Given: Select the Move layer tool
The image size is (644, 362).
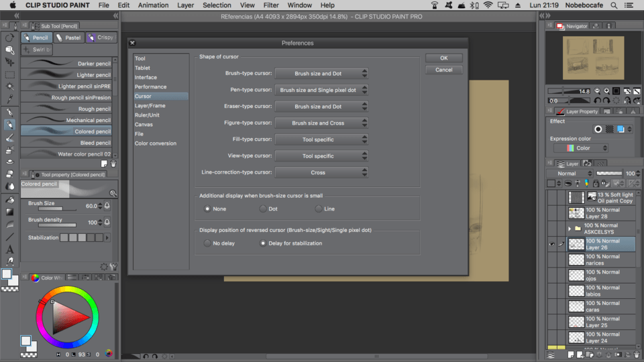Looking at the screenshot, I should [x=9, y=62].
